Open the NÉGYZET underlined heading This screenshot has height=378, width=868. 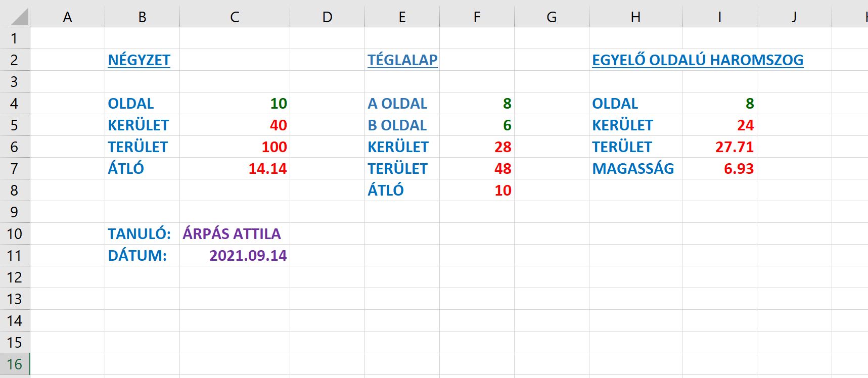coord(139,60)
